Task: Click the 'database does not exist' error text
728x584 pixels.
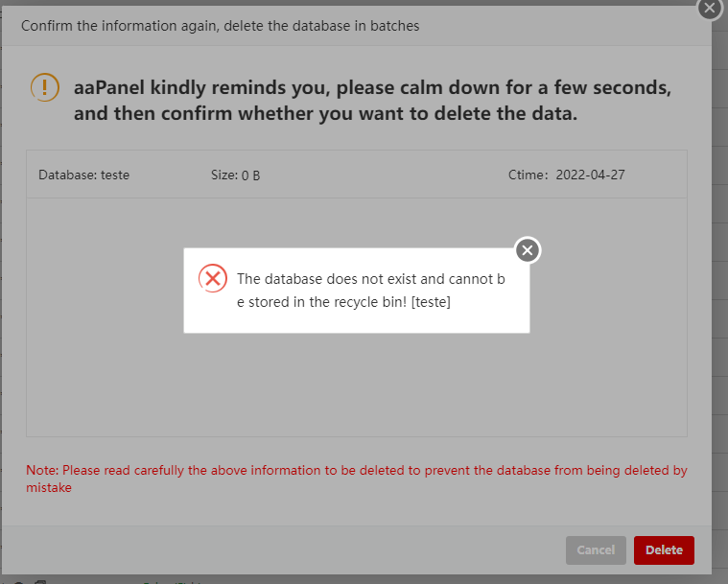Action: 370,291
